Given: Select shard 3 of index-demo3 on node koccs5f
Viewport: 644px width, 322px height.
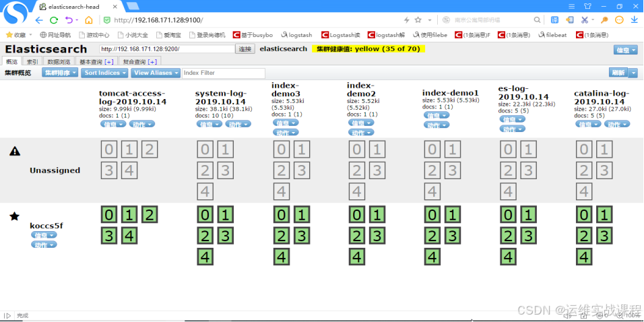Looking at the screenshot, I should click(x=302, y=236).
